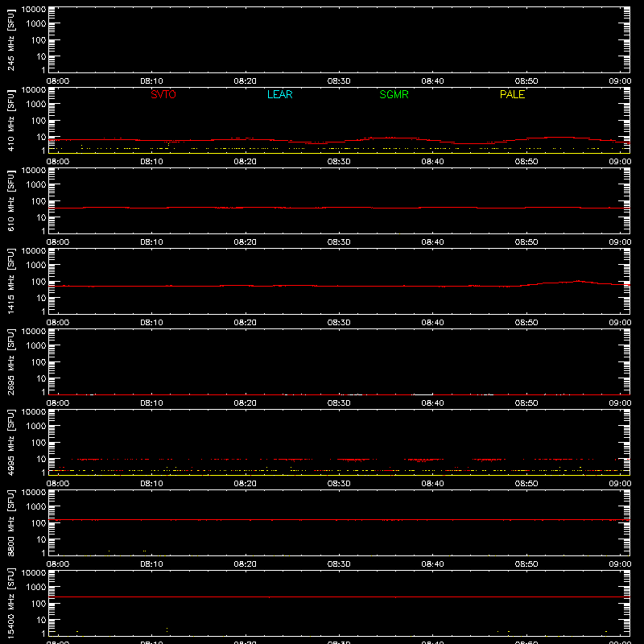Select the 4995 MHz [SFU] axis title
Screen dimensions: 644x644
[x=10, y=443]
